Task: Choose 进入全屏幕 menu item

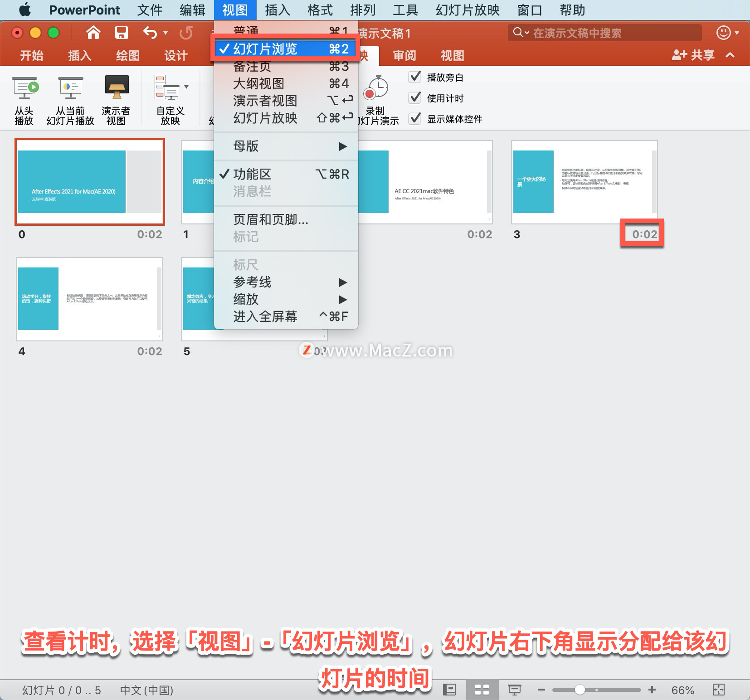Action: click(286, 316)
